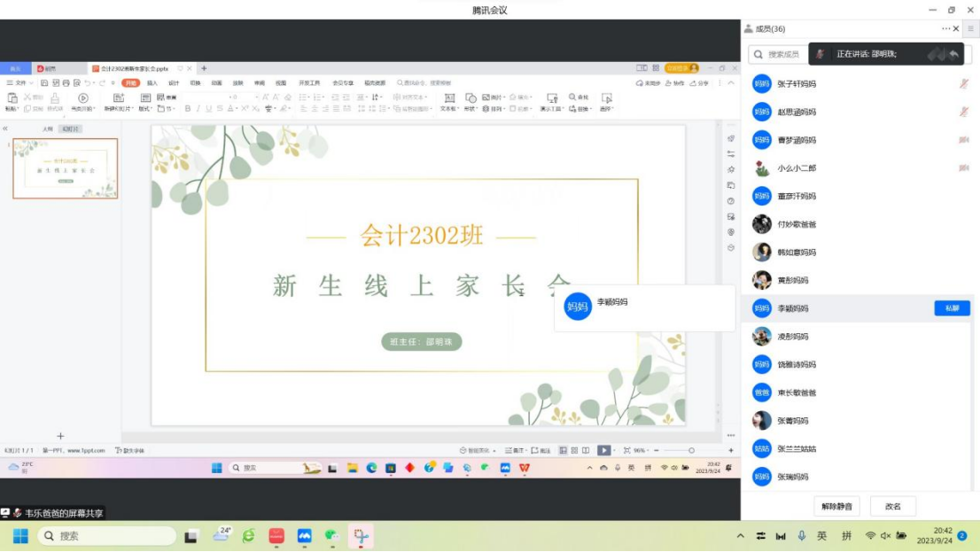Image resolution: width=980 pixels, height=552 pixels.
Task: Expand the system tray hidden icons chevron
Action: (x=741, y=536)
